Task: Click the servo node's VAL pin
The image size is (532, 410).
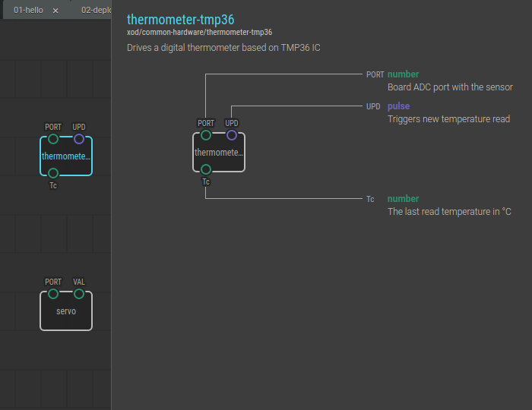Action: (x=79, y=294)
